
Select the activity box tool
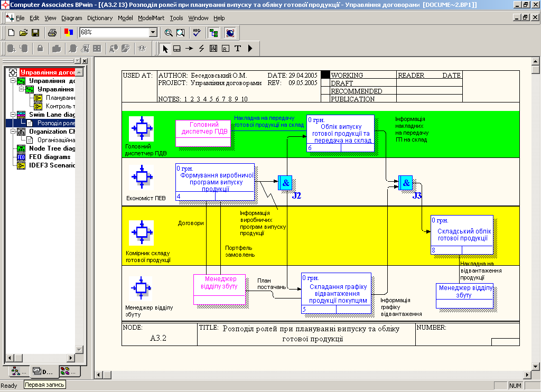click(177, 49)
